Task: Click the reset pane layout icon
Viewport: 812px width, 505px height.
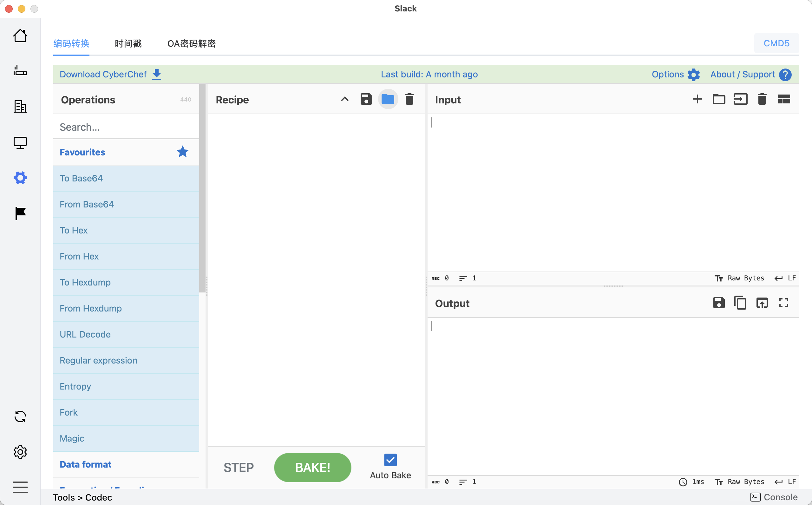Action: coord(784,99)
